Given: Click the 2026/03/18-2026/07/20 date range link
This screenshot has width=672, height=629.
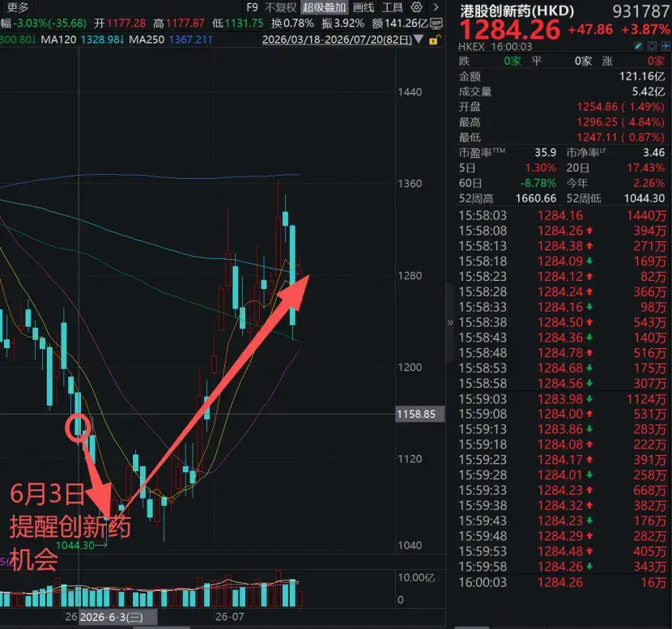Looking at the screenshot, I should coord(337,40).
